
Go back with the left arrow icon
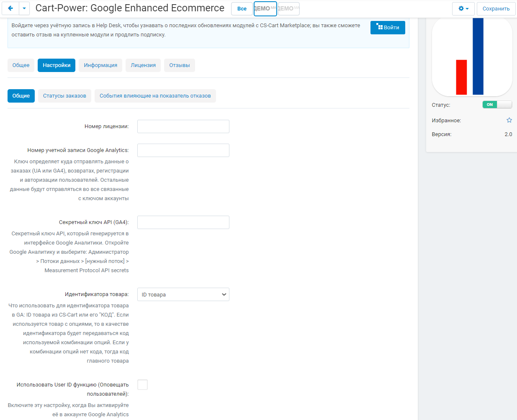click(10, 8)
